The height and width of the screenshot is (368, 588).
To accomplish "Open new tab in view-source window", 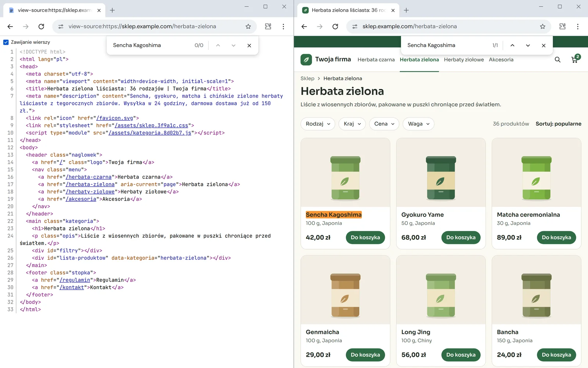I will pyautogui.click(x=112, y=10).
